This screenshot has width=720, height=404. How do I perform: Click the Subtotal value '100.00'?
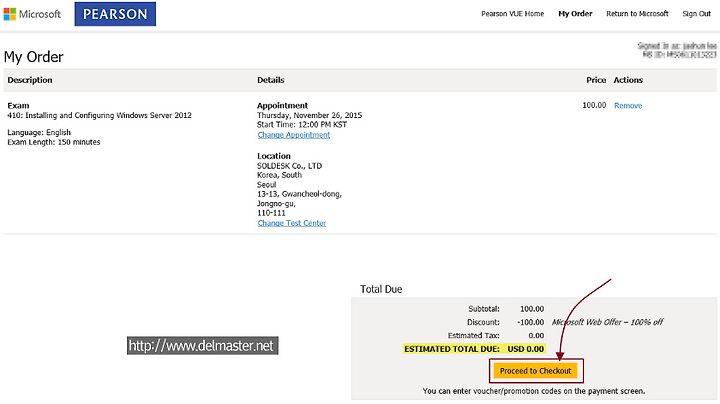[532, 309]
